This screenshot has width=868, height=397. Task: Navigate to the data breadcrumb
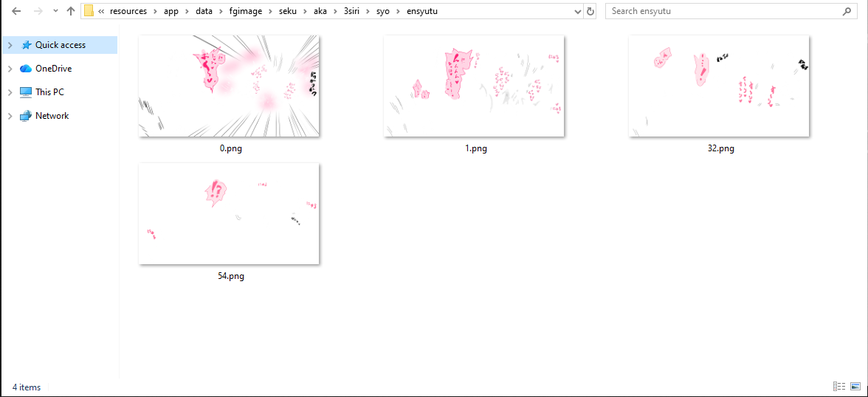coord(204,11)
